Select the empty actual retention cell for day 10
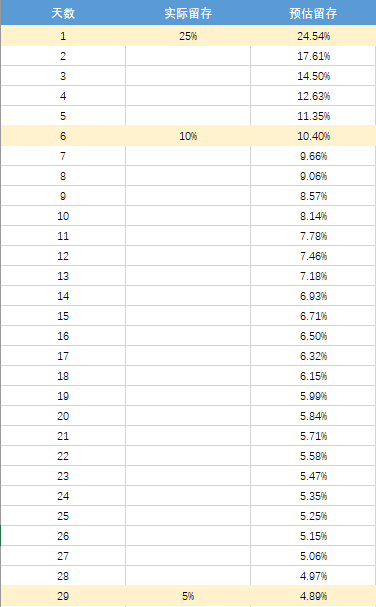The image size is (376, 607). coord(188,216)
